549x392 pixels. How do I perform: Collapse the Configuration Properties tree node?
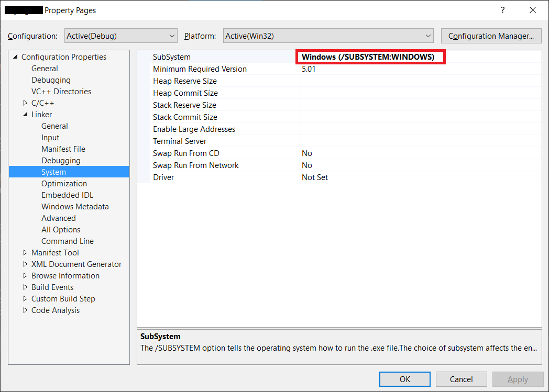tap(15, 57)
